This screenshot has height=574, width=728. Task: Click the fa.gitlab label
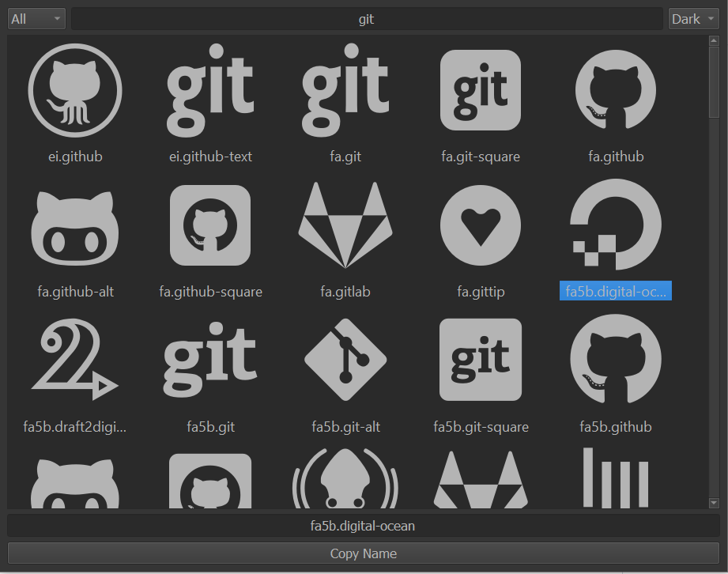coord(345,292)
